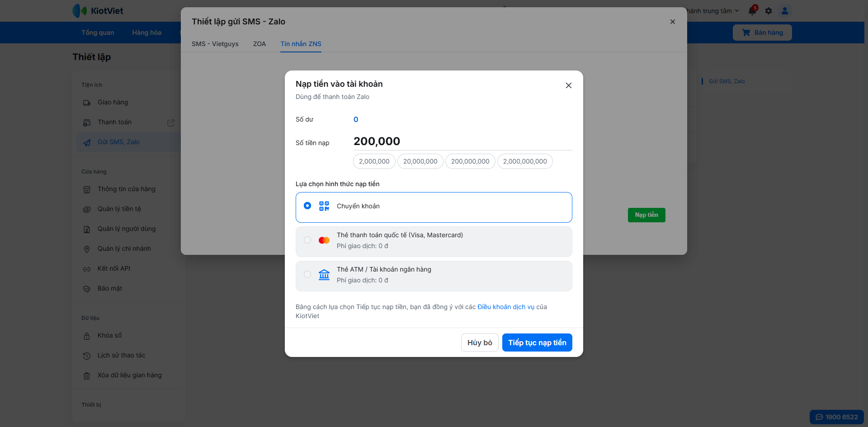Image resolution: width=868 pixels, height=427 pixels.
Task: Open the Thanh toán external link icon
Action: click(171, 123)
